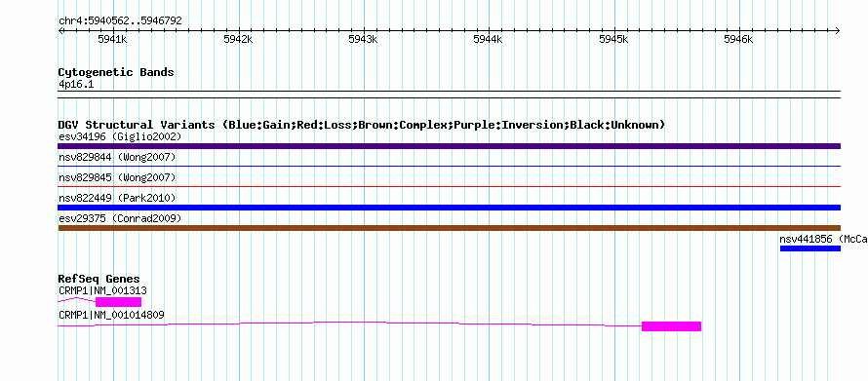Image resolution: width=868 pixels, height=381 pixels.
Task: Open the nsv441856 (McCa label
Action: [823, 239]
